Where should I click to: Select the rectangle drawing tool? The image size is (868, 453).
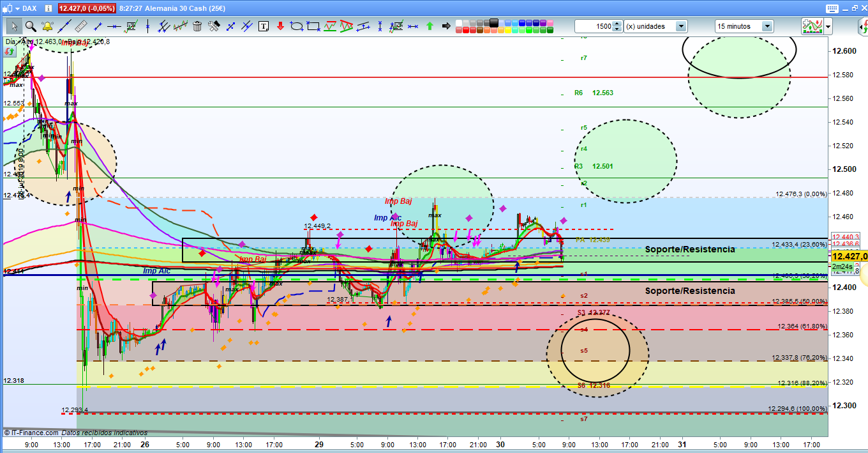(x=313, y=26)
